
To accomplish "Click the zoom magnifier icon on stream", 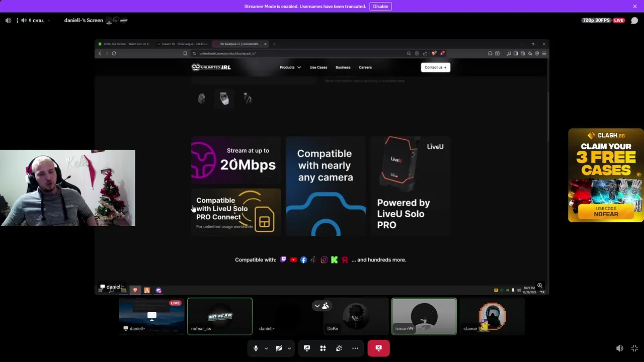I will (x=540, y=286).
